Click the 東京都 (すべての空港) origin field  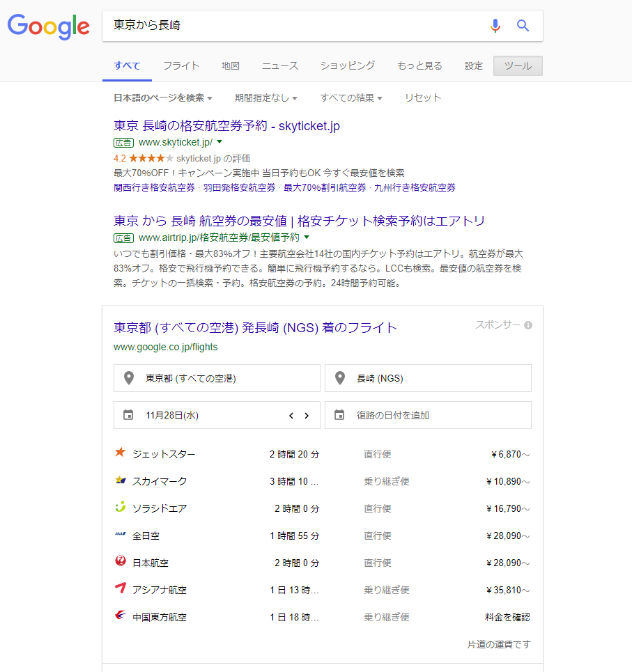217,378
